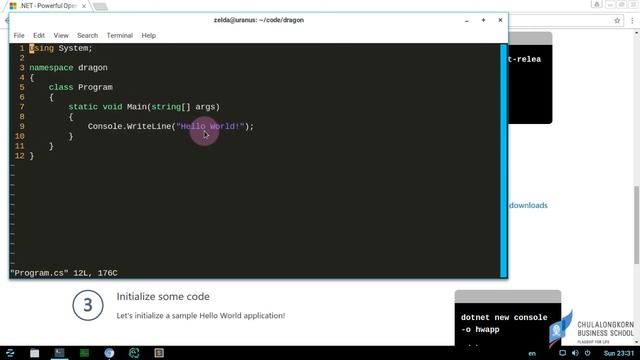Image resolution: width=640 pixels, height=360 pixels.
Task: Click the green application icon in taskbar
Action: coord(84,353)
